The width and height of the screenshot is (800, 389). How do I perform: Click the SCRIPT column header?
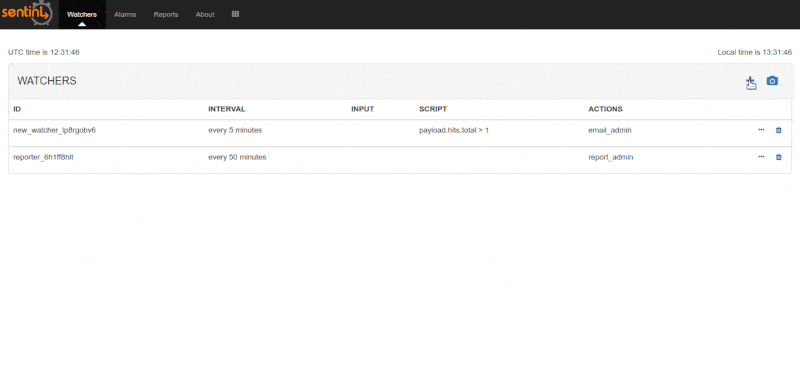click(x=433, y=109)
